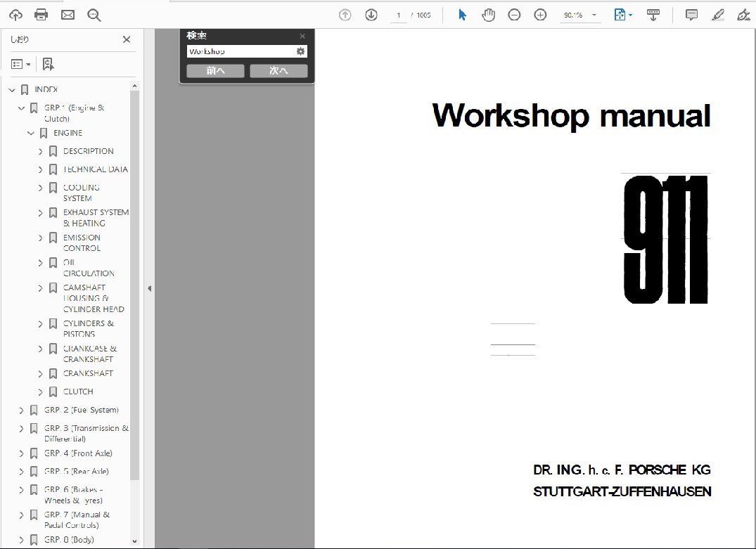Click 次へ next result button
Image resolution: width=756 pixels, height=549 pixels.
(x=278, y=71)
